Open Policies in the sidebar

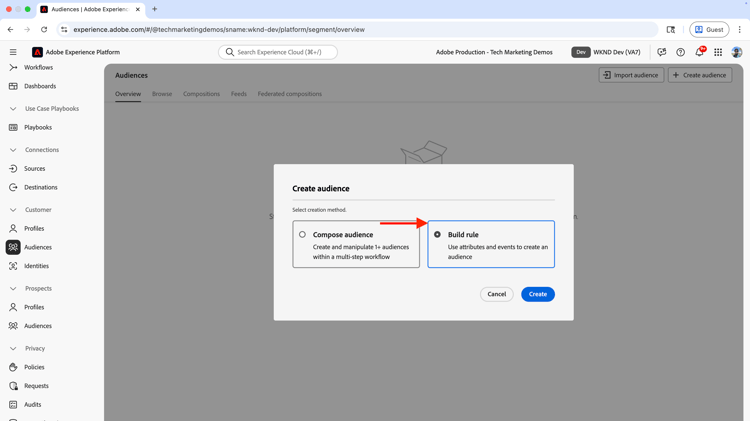point(34,367)
